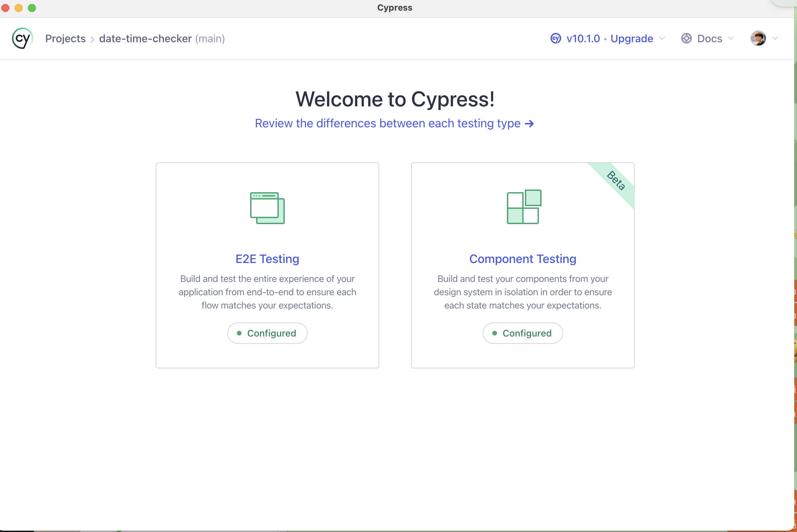Click the arrow after the differences link

(x=529, y=124)
